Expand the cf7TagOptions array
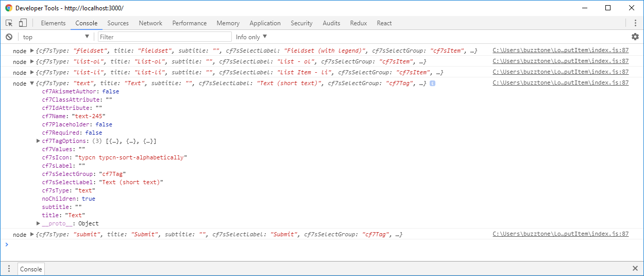 tap(39, 141)
